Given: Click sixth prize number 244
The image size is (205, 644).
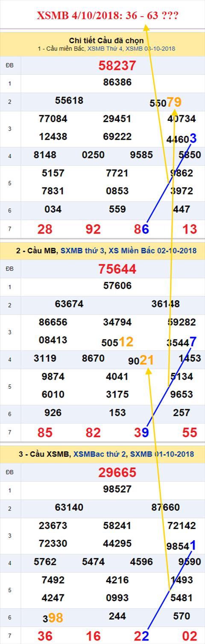Looking at the screenshot, I should click(x=117, y=616).
